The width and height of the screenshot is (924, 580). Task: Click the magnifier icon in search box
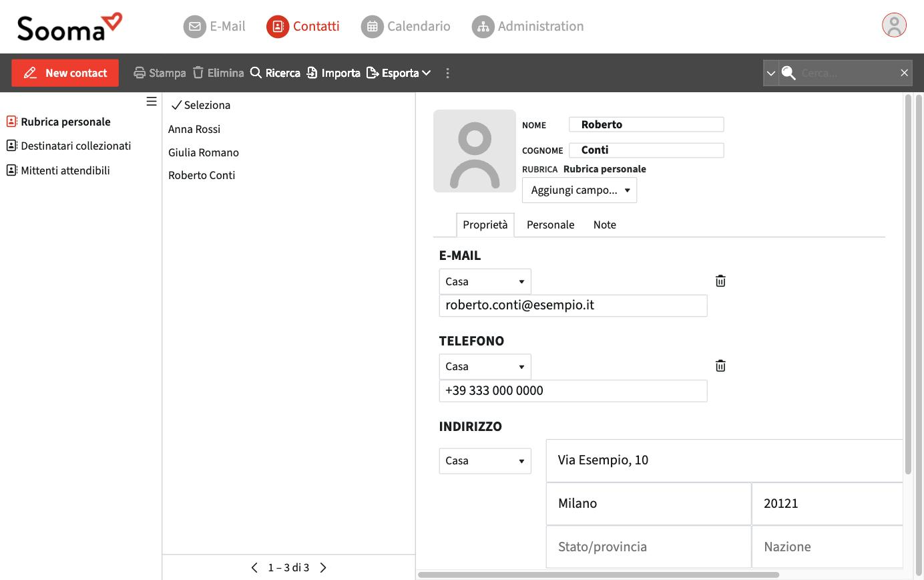[x=788, y=73]
